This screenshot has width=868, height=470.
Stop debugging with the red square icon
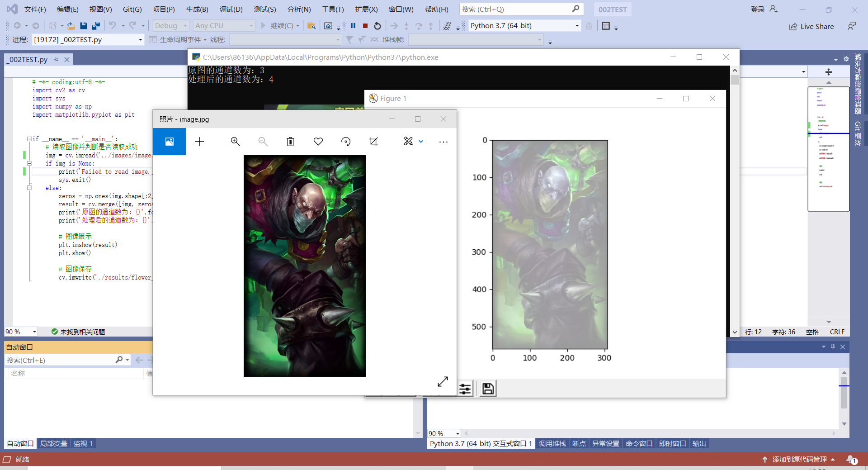coord(365,26)
